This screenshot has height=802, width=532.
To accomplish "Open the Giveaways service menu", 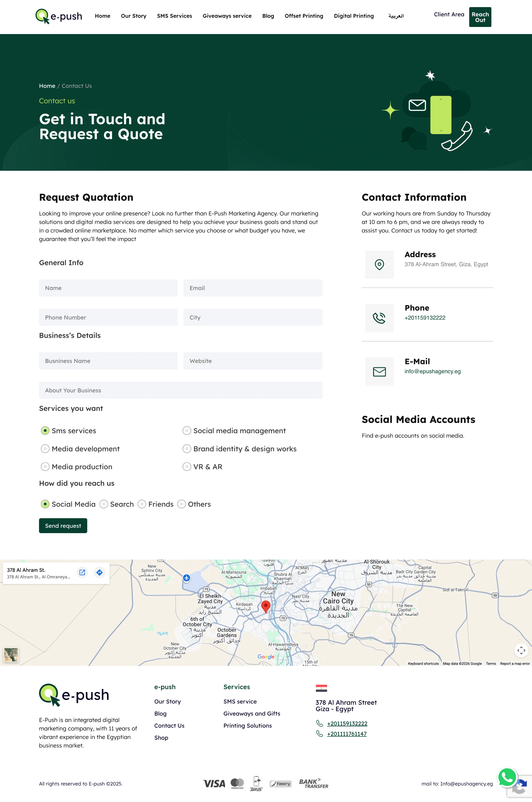I will tap(227, 16).
